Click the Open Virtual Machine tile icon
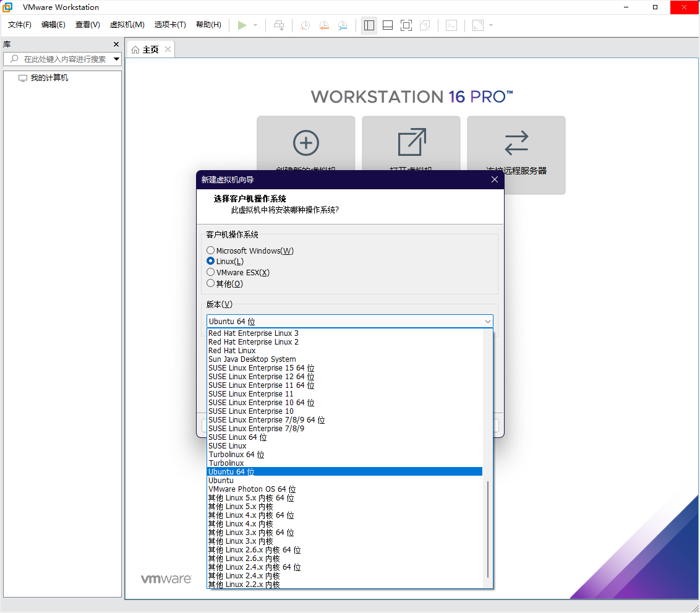 (411, 142)
